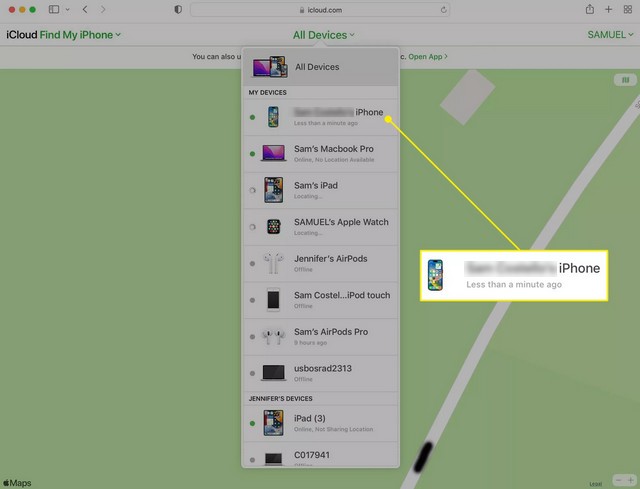Click the All Devices group thumbnail
Image resolution: width=640 pixels, height=489 pixels.
click(x=269, y=67)
